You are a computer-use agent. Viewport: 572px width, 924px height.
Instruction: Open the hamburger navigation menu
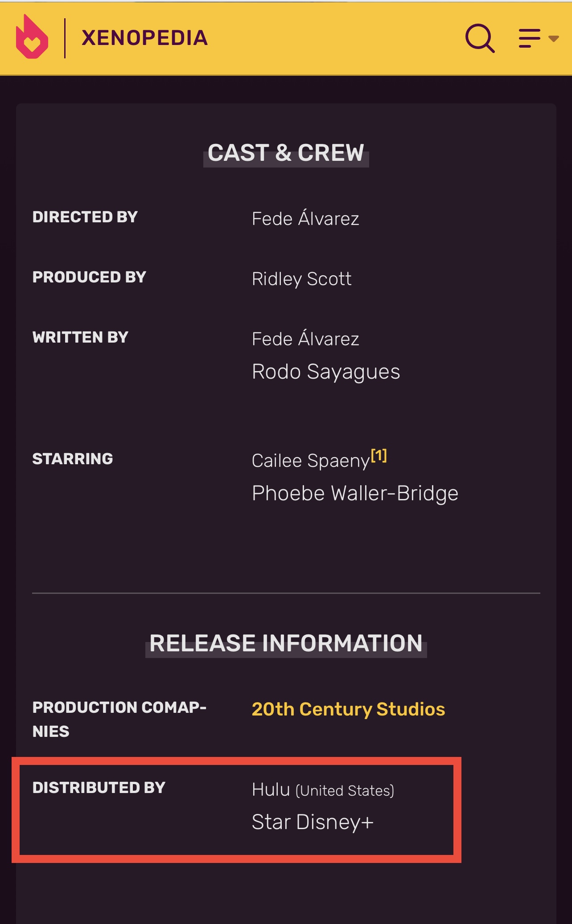click(530, 38)
